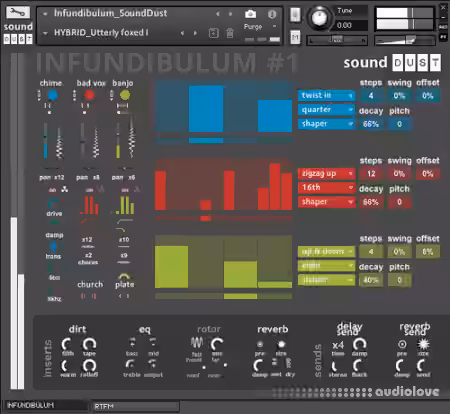Go to next instrument arrow
450x414 pixels.
(230, 14)
